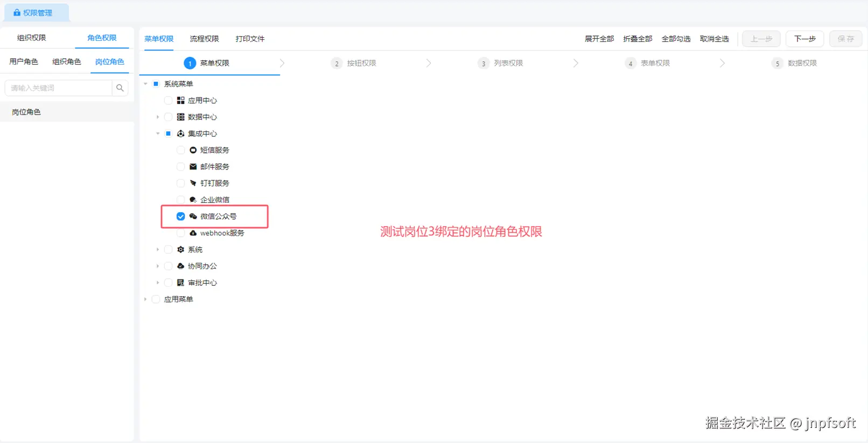The height and width of the screenshot is (443, 868).
Task: Click the 展开全部 link
Action: tap(599, 39)
